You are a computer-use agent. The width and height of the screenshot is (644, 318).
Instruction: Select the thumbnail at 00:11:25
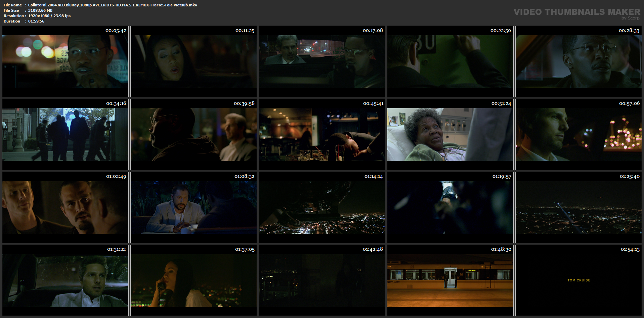pos(194,62)
